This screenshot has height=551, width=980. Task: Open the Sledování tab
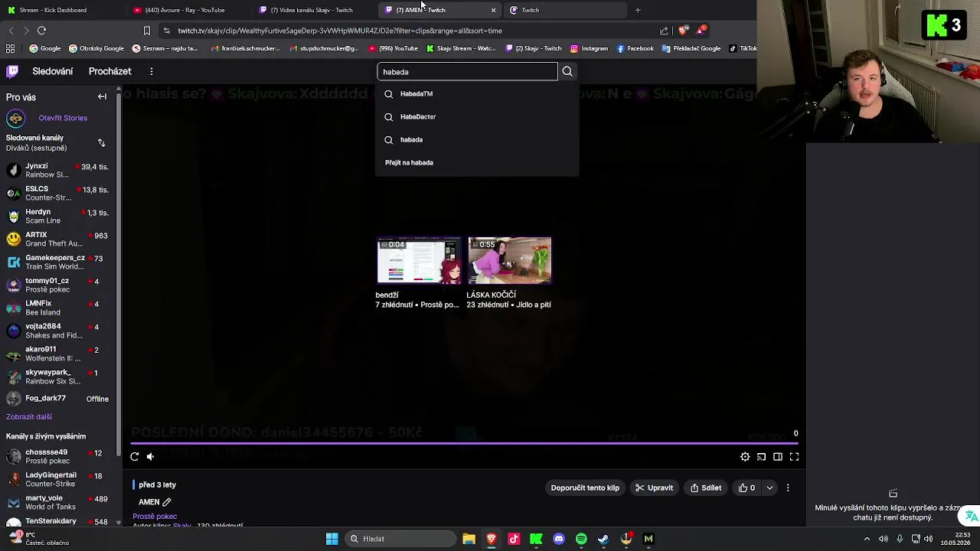pyautogui.click(x=53, y=71)
